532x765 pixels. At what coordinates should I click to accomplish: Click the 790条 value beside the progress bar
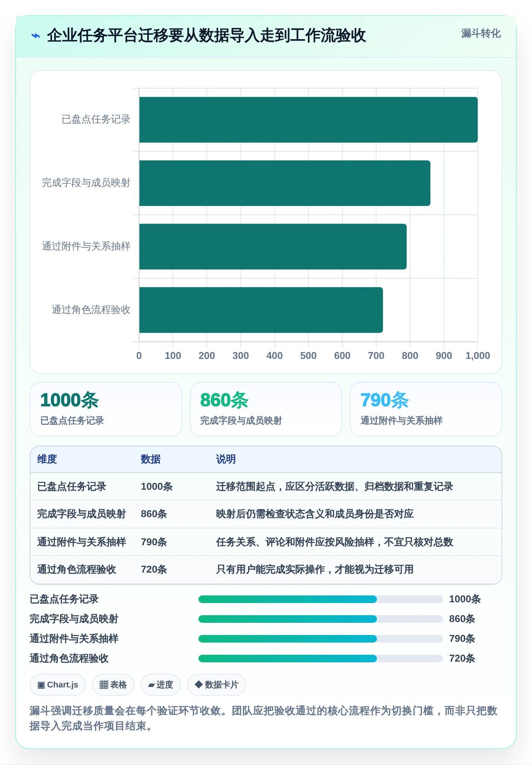click(x=462, y=639)
